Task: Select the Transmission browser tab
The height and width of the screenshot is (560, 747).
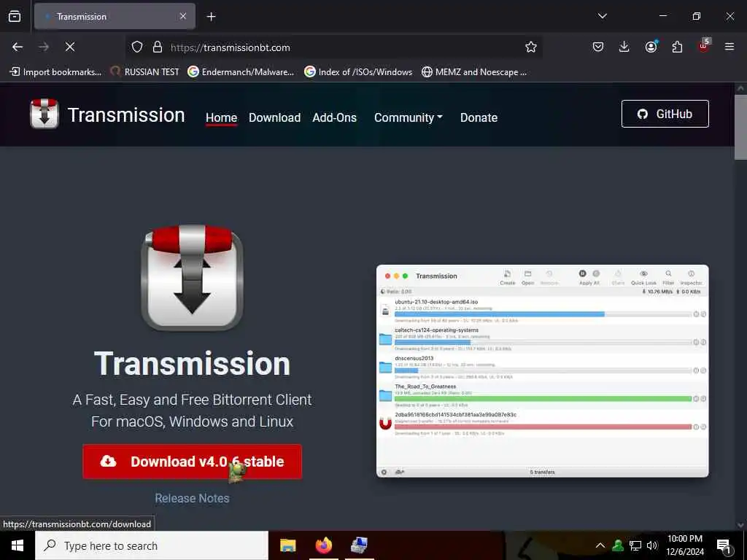Action: coord(115,16)
